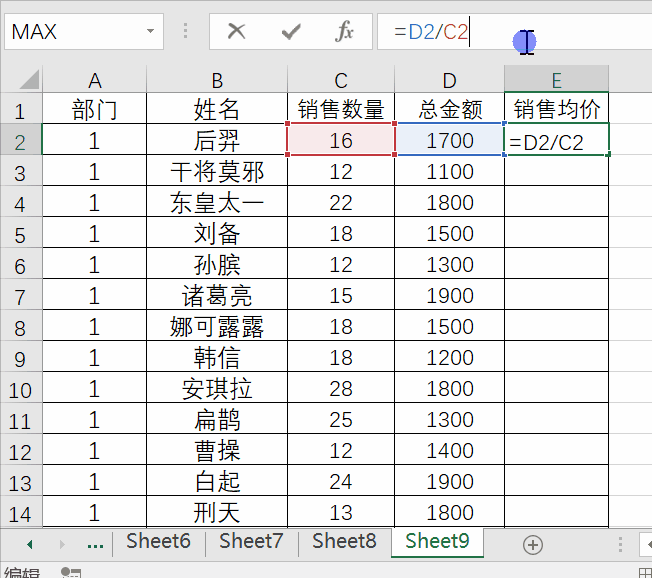Click the macro recording status bar icon

71,573
